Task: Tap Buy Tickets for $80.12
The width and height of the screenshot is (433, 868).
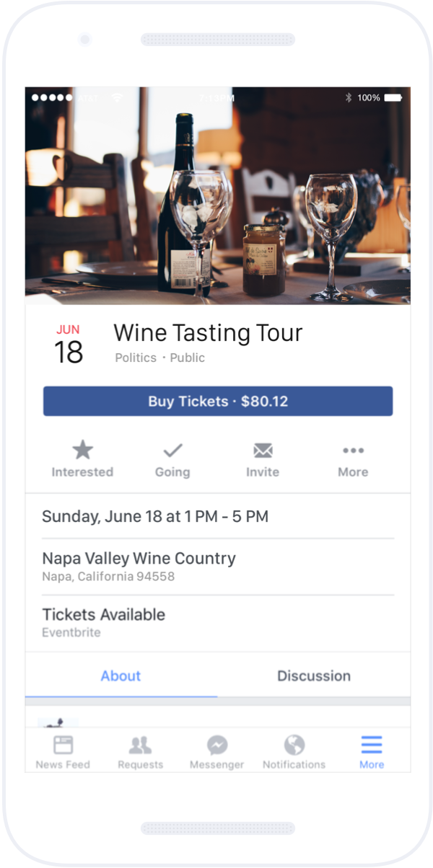Action: (217, 402)
